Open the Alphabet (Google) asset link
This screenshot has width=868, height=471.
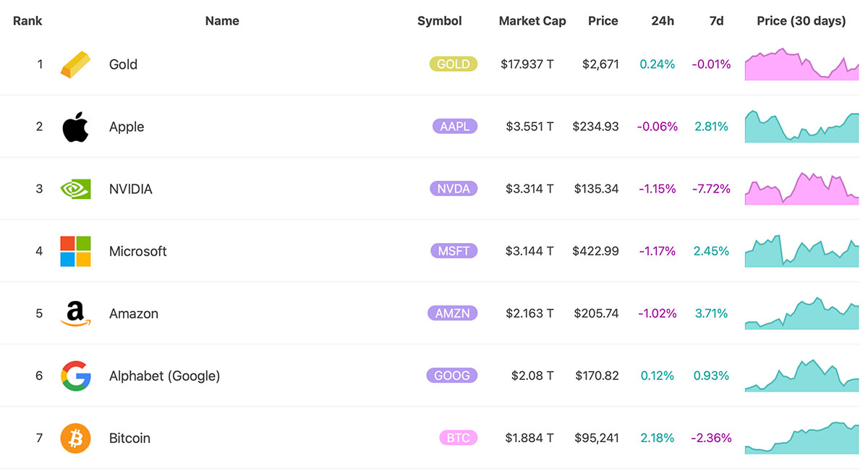(164, 375)
